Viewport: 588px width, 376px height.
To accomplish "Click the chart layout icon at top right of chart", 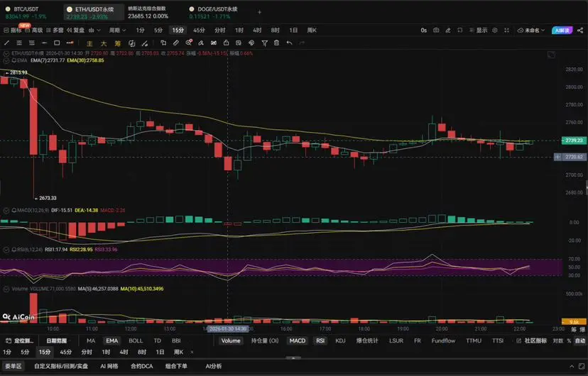I will tap(551, 55).
